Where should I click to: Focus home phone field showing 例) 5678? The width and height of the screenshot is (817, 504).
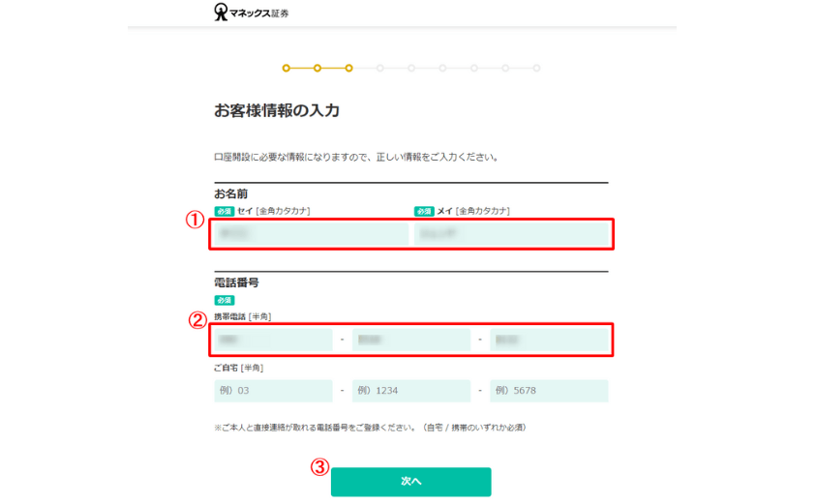tap(549, 391)
